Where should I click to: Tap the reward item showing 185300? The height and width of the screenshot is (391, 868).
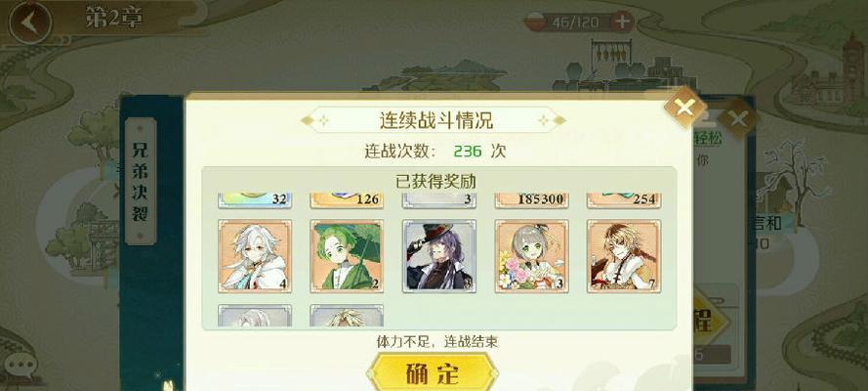(x=531, y=200)
